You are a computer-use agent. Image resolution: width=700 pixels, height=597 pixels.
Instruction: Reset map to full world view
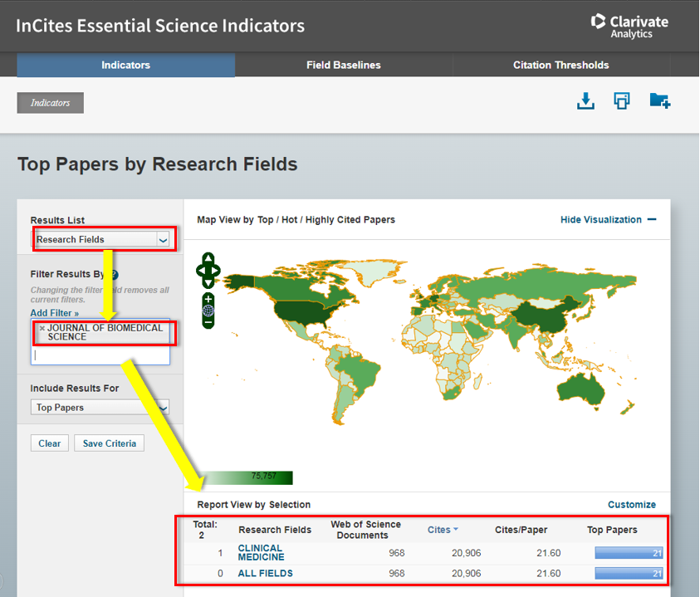208,311
